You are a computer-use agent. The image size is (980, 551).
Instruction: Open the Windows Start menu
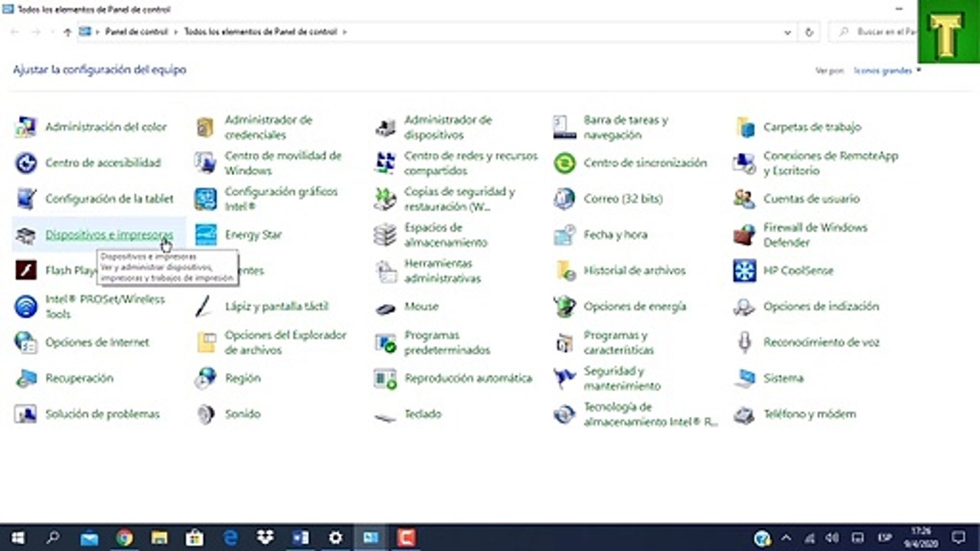[x=18, y=538]
